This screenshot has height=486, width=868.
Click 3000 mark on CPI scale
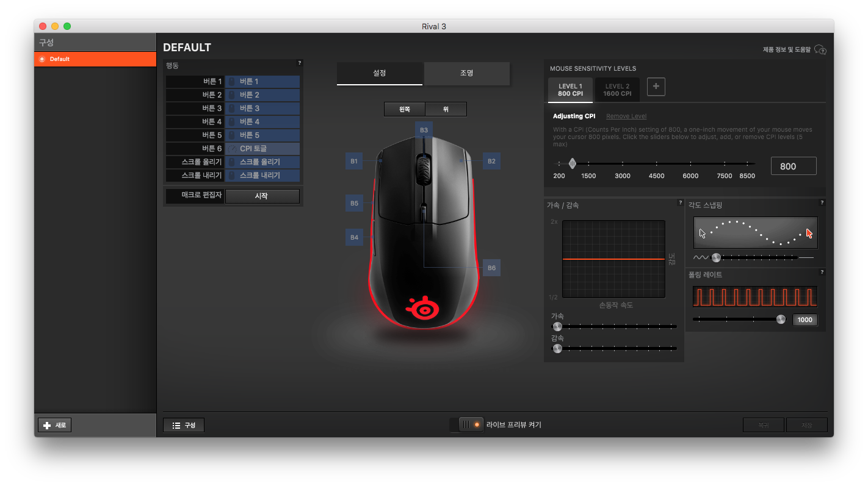pos(623,176)
